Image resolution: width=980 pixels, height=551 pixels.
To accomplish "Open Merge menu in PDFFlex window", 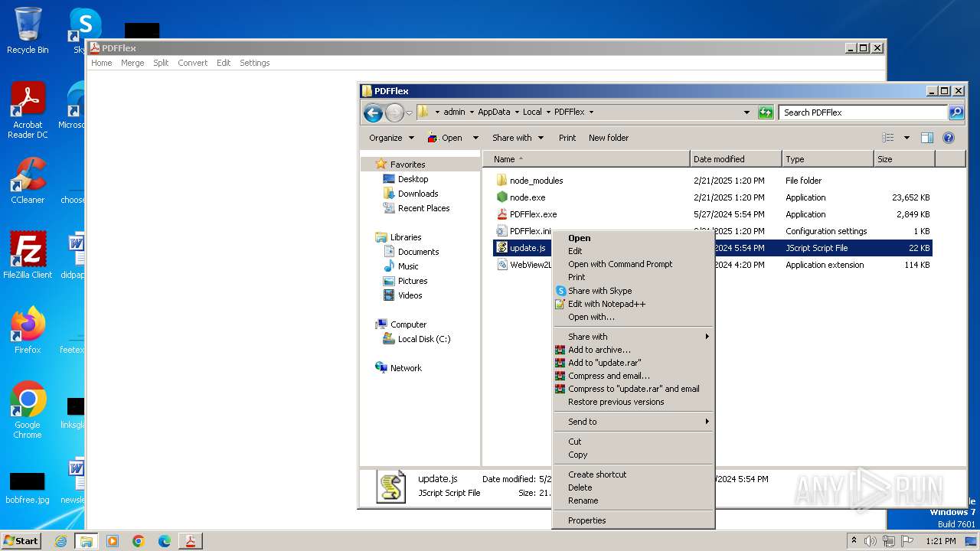I will (x=132, y=63).
